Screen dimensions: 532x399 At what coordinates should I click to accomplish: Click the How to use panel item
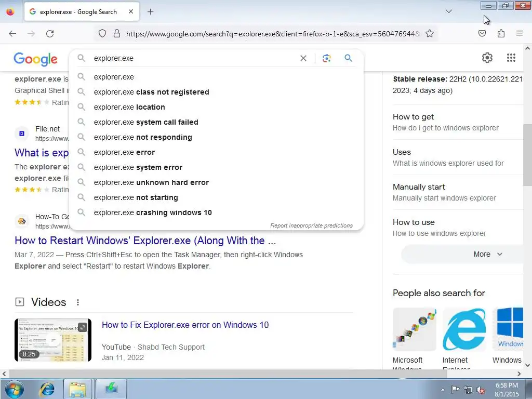tap(458, 228)
